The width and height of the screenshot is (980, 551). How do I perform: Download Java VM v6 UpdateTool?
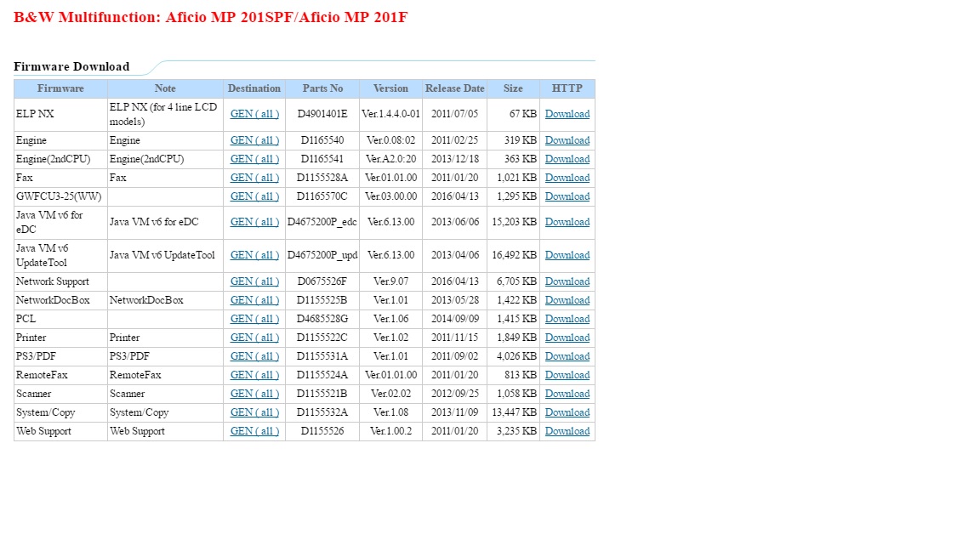coord(567,255)
